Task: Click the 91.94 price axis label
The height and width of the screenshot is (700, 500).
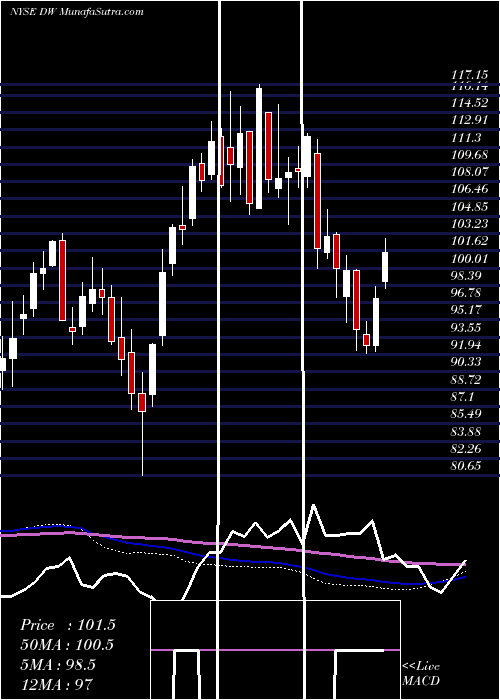Action: point(466,345)
